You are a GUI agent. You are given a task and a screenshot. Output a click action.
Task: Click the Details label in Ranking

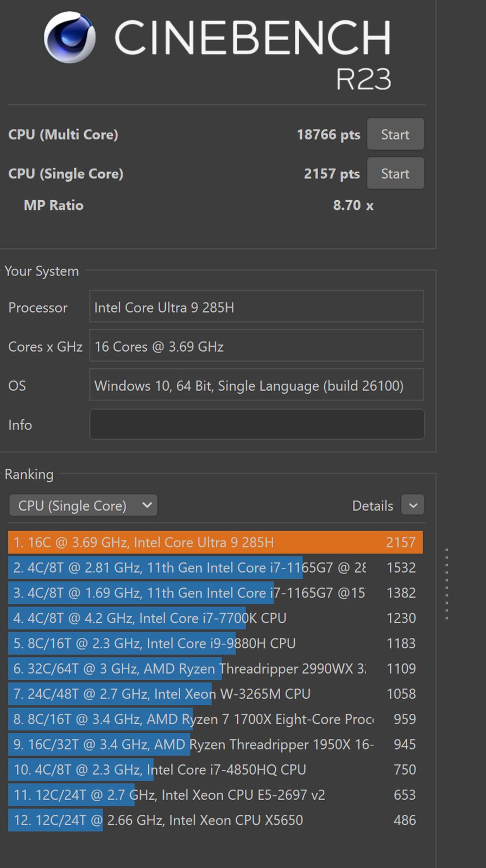373,506
